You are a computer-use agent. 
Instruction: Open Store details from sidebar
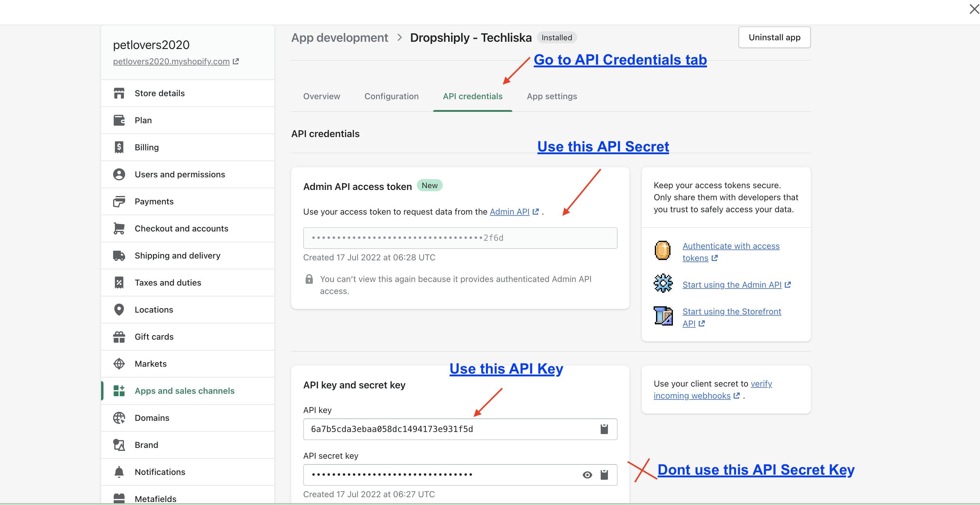(x=159, y=93)
